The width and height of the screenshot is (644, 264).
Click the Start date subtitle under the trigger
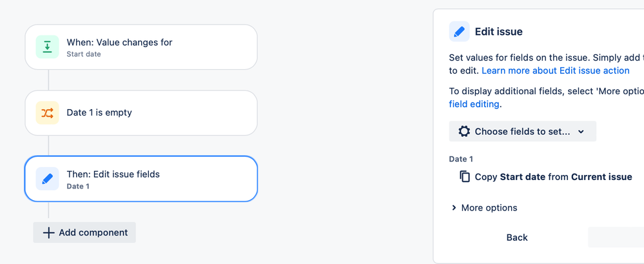click(84, 54)
